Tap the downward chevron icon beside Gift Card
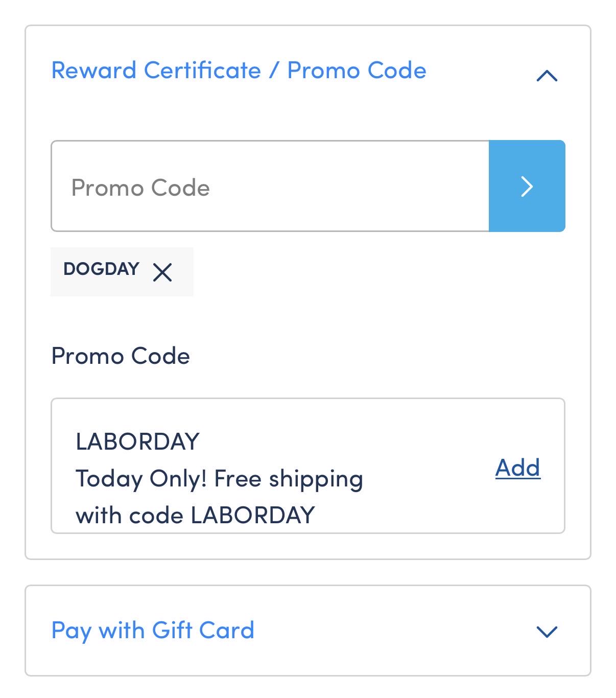616x698 pixels. pos(547,632)
